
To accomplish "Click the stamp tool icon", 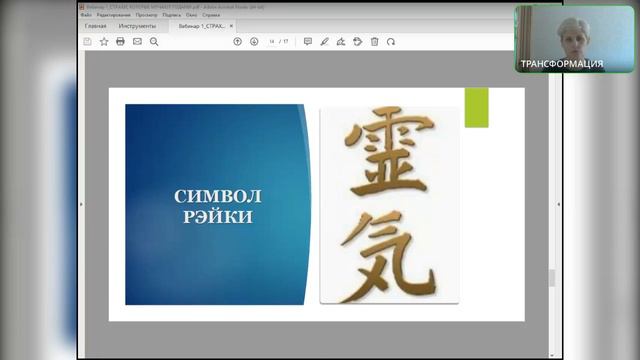I will coord(358,42).
